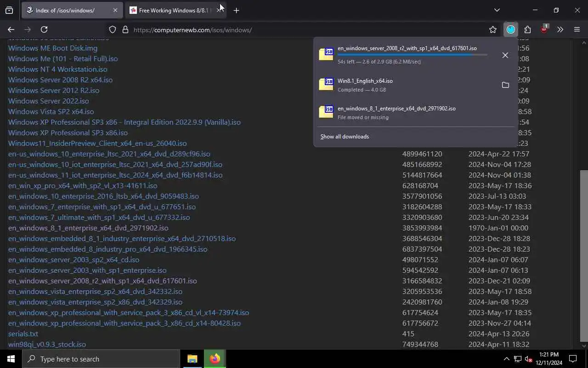The image size is (588, 368).
Task: Open a new tab
Action: coord(236,10)
